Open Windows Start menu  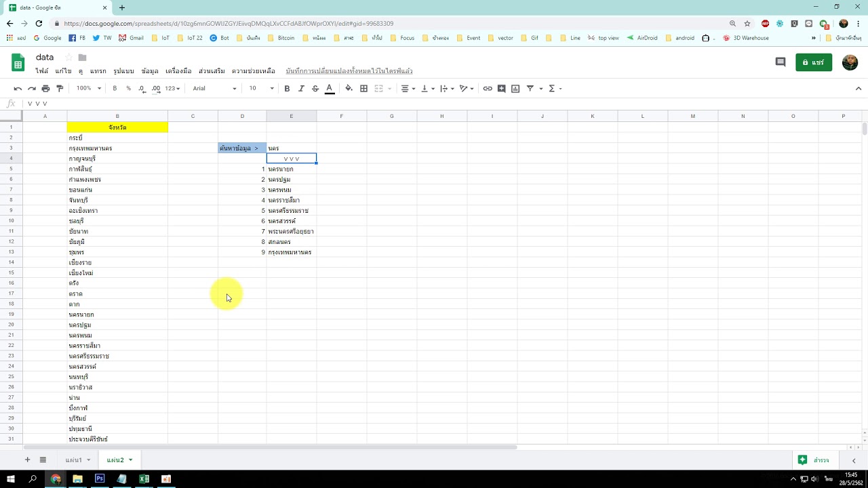pyautogui.click(x=11, y=479)
